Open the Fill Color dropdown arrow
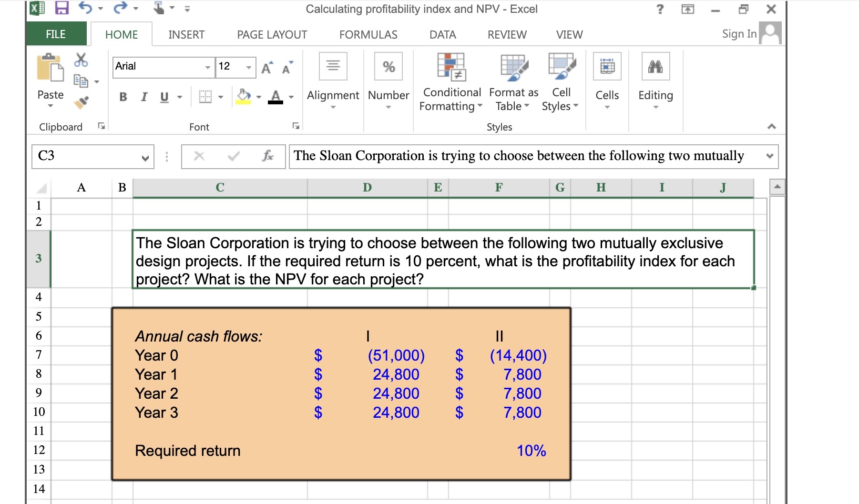Screen dimensions: 859x504 point(259,96)
